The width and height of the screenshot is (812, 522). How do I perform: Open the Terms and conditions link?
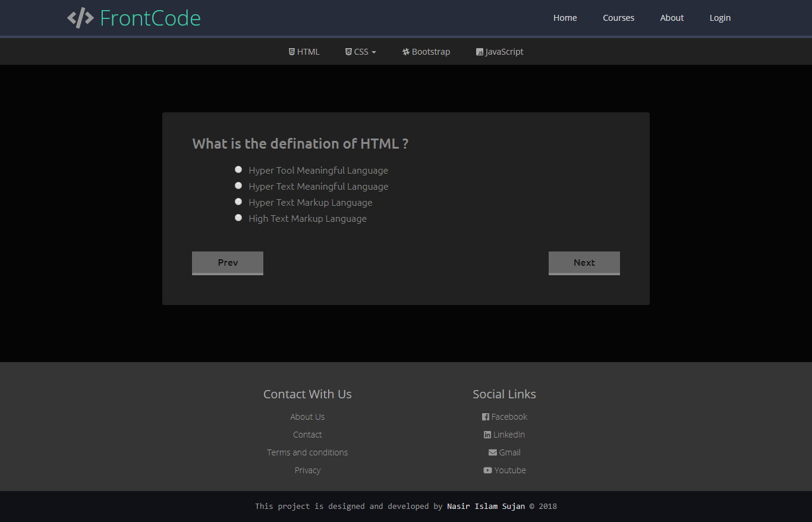[x=307, y=452]
